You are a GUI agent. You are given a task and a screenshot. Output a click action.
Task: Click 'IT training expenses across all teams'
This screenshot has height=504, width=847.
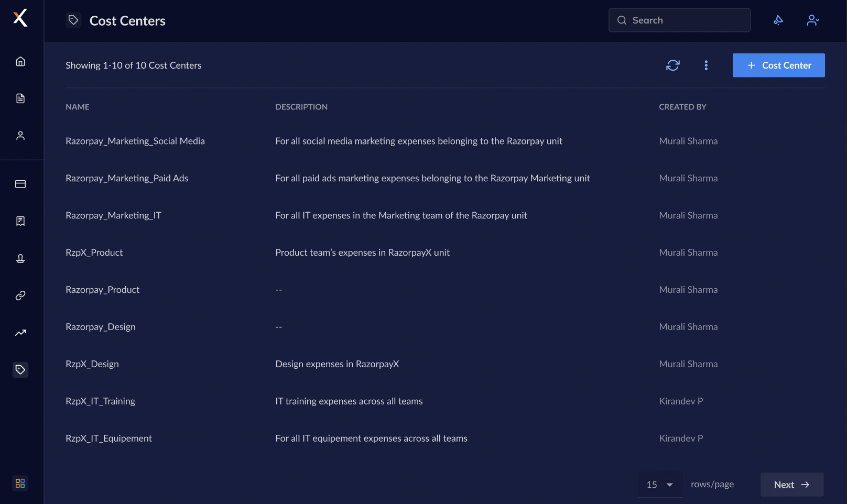click(x=349, y=401)
